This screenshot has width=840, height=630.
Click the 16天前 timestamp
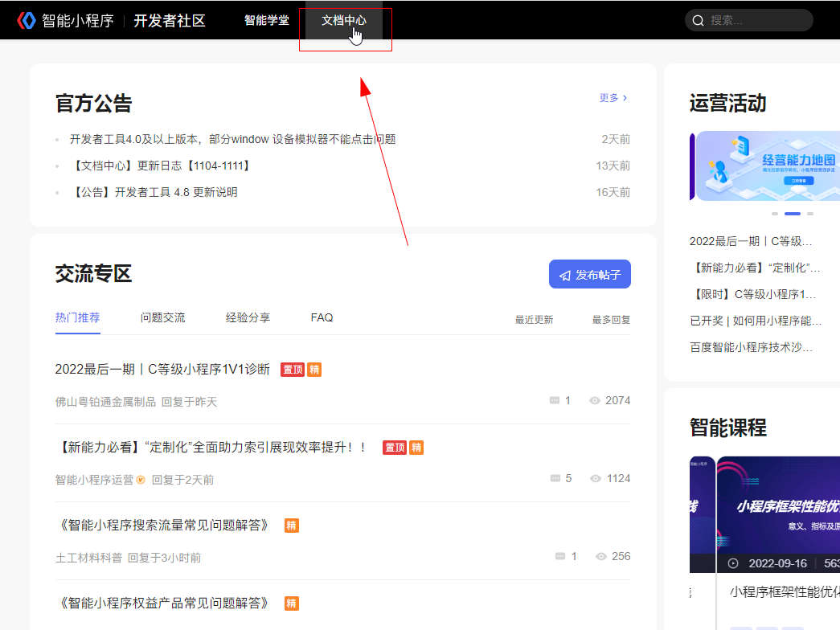[x=613, y=192]
